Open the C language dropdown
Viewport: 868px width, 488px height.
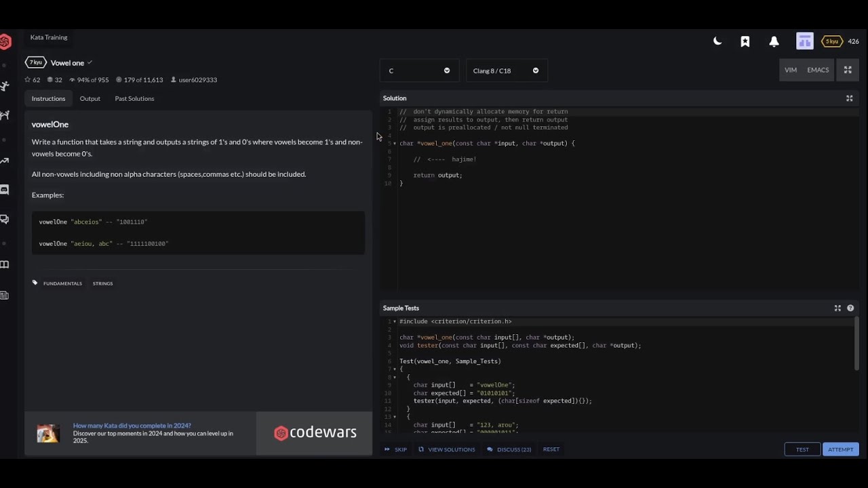click(419, 70)
